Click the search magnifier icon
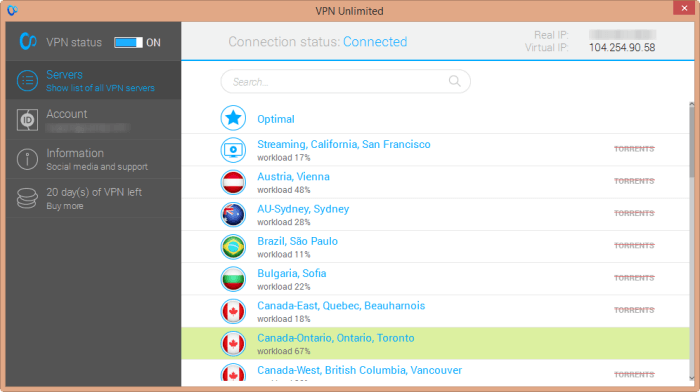The height and width of the screenshot is (392, 700). (454, 81)
